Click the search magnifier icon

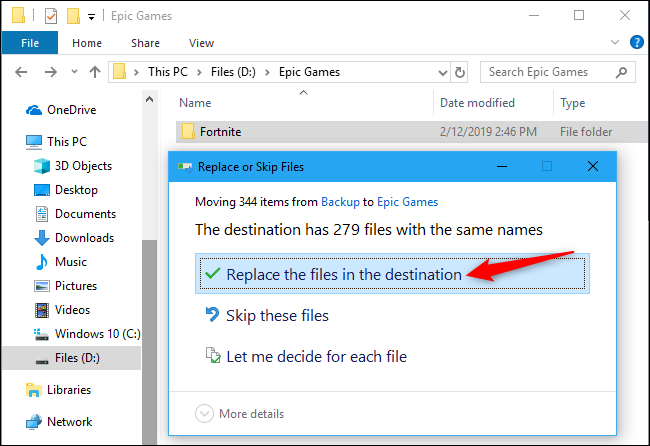pos(621,72)
